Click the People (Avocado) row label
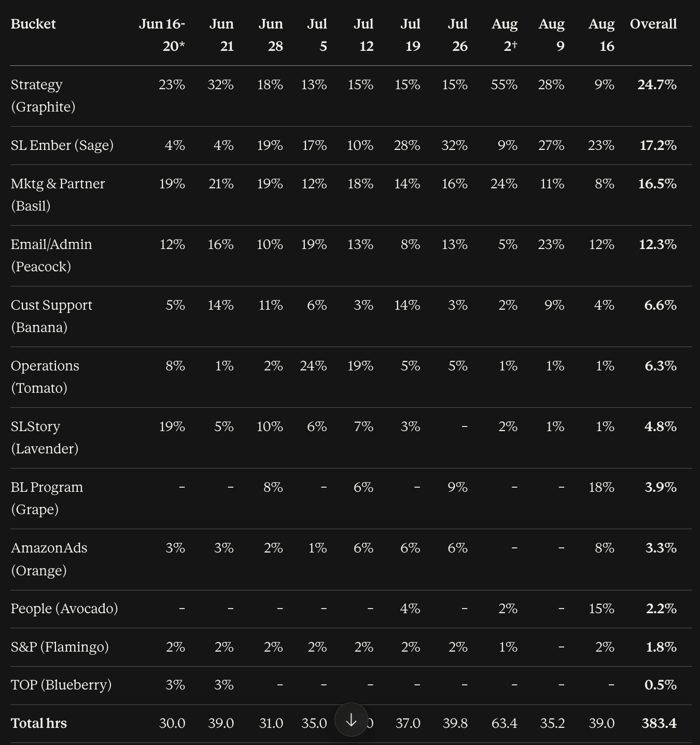 pyautogui.click(x=64, y=609)
